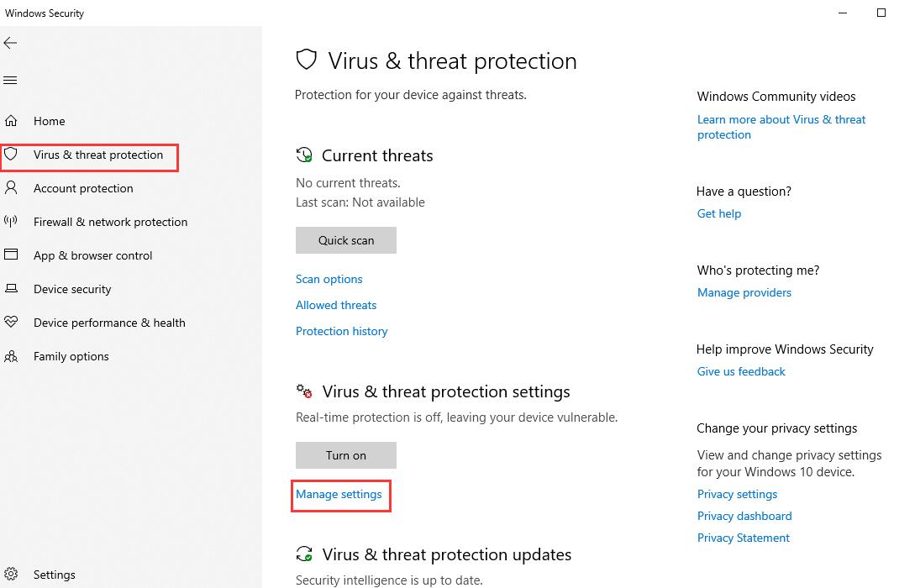Click the Home house icon
The width and height of the screenshot is (915, 588).
point(11,121)
